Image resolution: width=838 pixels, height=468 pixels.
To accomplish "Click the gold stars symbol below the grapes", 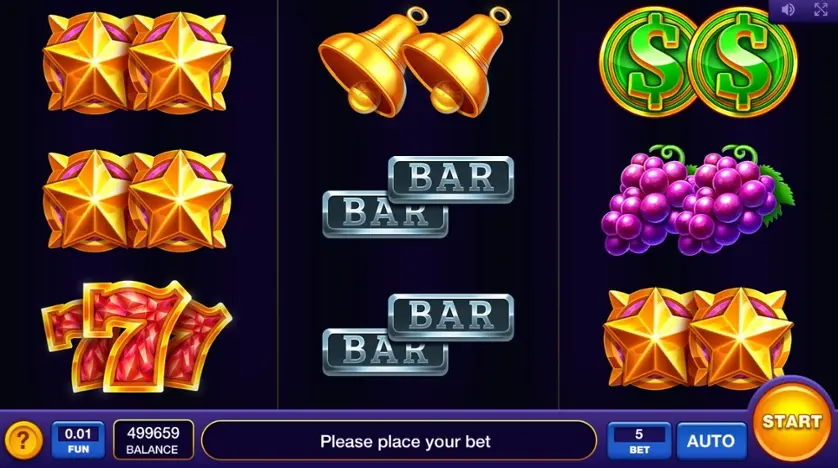I will pyautogui.click(x=697, y=338).
